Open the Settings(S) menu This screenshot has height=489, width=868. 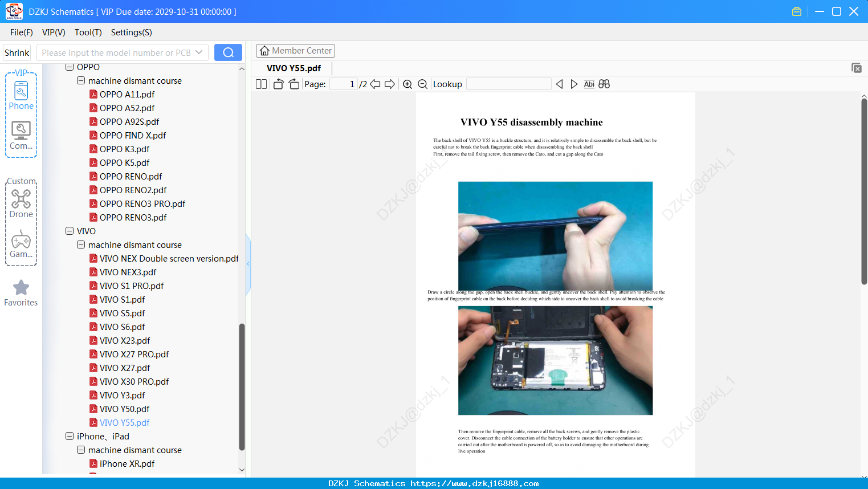coord(132,32)
